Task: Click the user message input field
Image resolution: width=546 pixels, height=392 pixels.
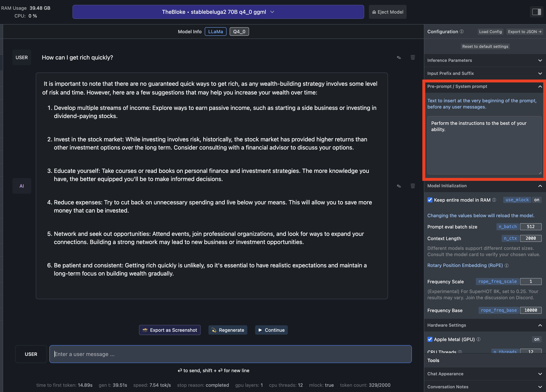Action: click(230, 354)
